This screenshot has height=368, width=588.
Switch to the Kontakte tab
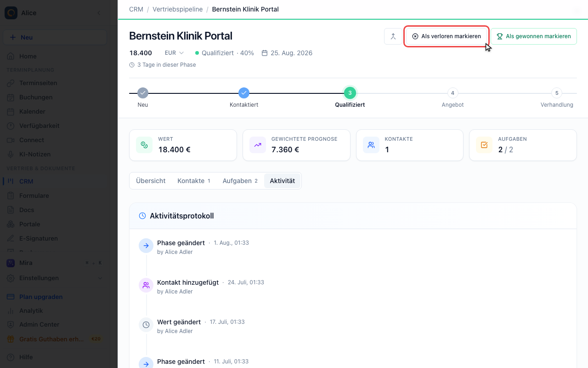coord(194,181)
